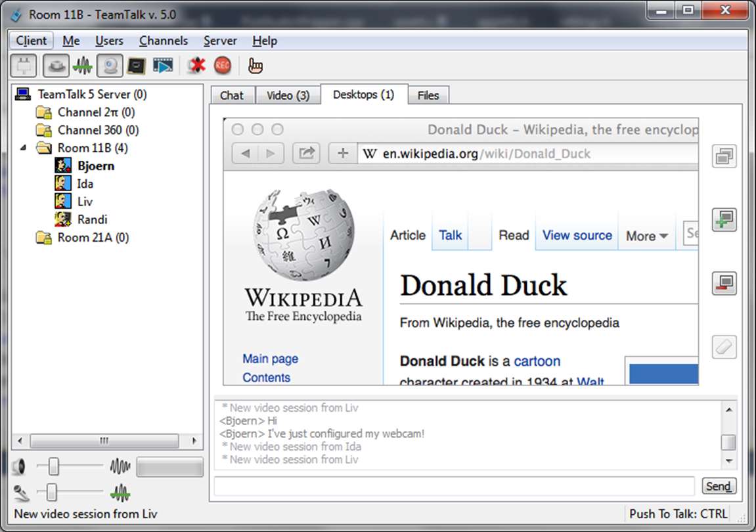Click the stream media file icon

coord(163,66)
